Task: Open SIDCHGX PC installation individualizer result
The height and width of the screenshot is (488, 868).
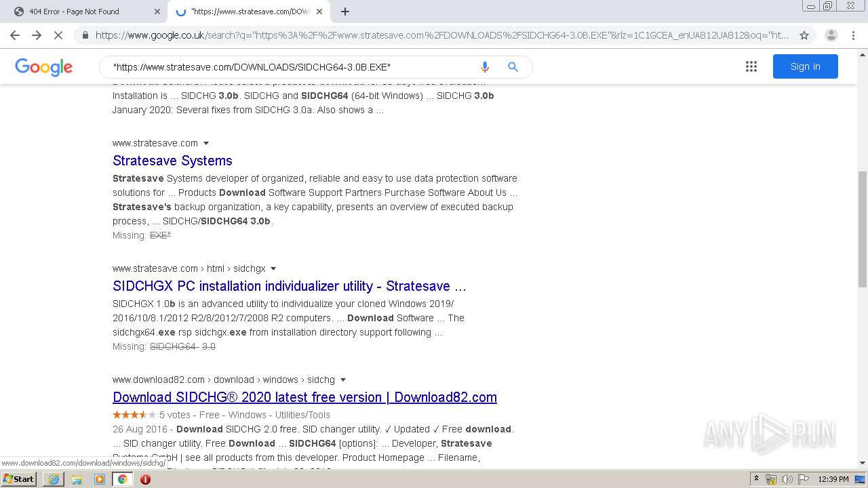Action: coord(290,286)
